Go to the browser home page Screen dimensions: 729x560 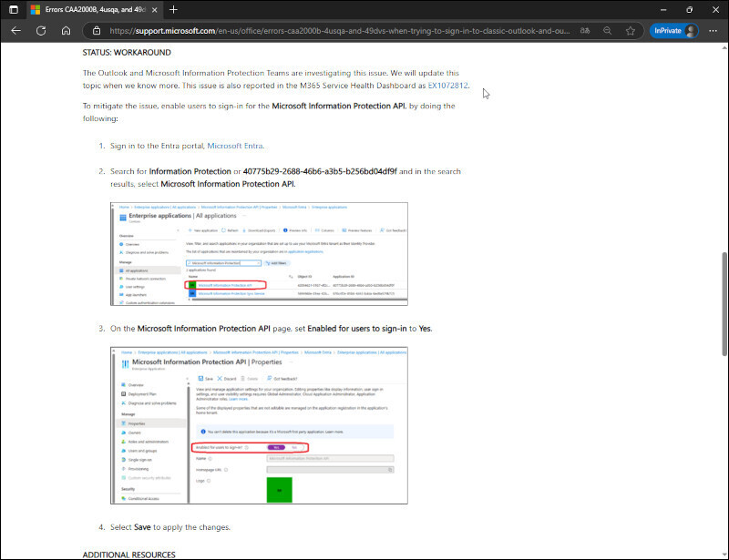[x=66, y=31]
